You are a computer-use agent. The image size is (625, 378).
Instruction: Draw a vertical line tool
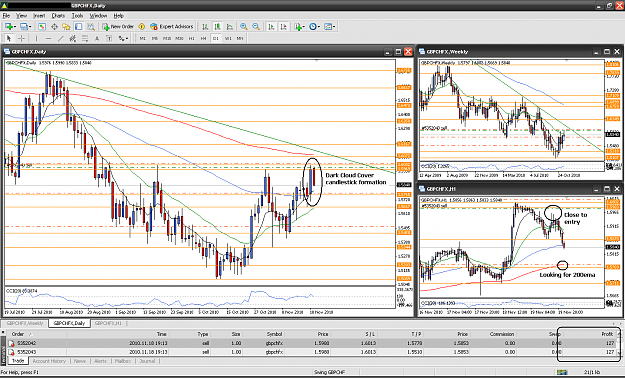pyautogui.click(x=36, y=38)
